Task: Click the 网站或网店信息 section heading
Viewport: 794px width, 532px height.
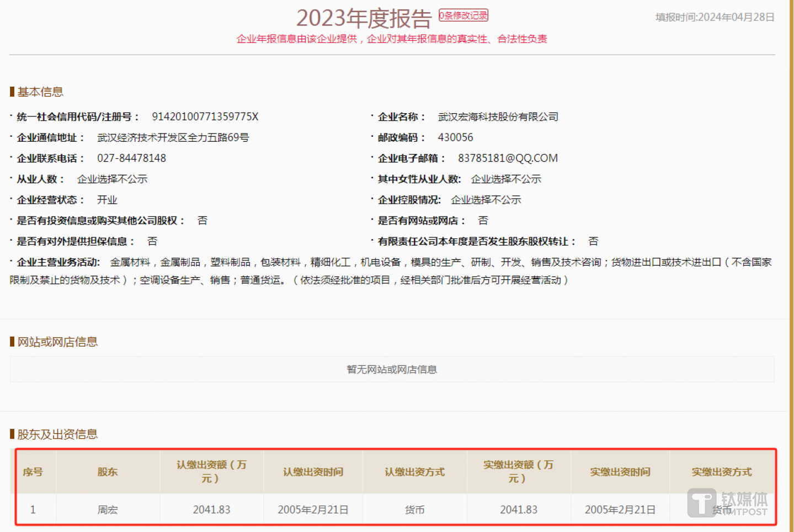Action: click(57, 342)
